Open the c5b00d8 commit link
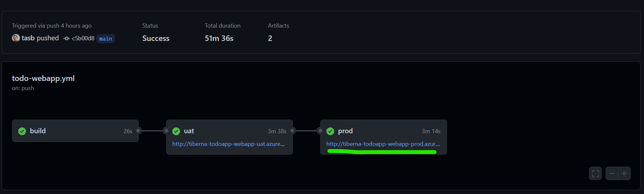This screenshot has height=194, width=644. point(83,38)
